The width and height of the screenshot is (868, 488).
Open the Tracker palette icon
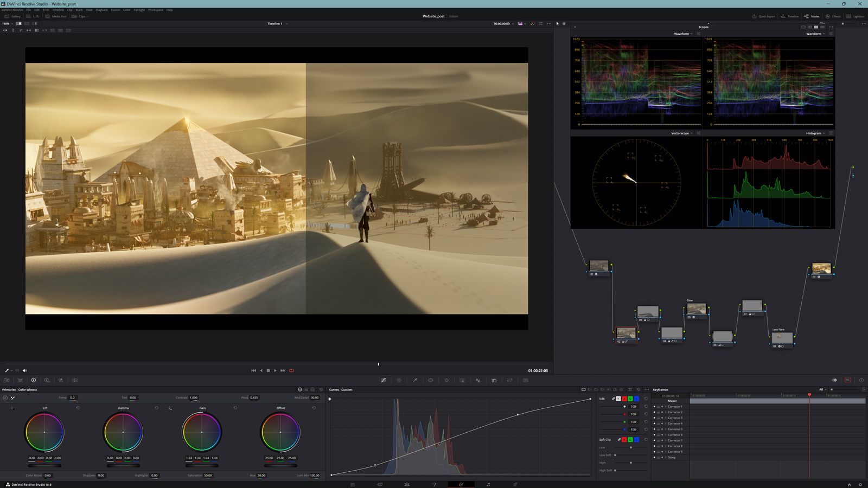click(446, 380)
